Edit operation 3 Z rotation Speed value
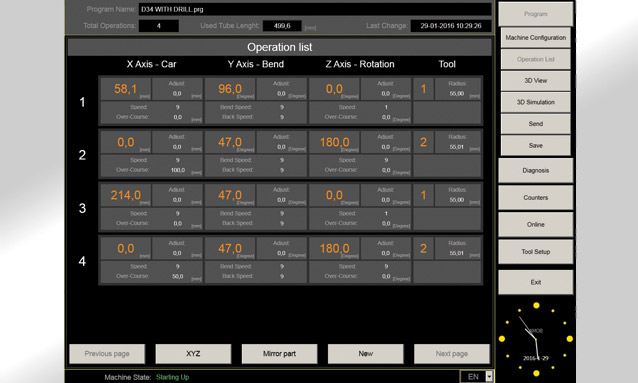This screenshot has width=638, height=383. [x=386, y=213]
